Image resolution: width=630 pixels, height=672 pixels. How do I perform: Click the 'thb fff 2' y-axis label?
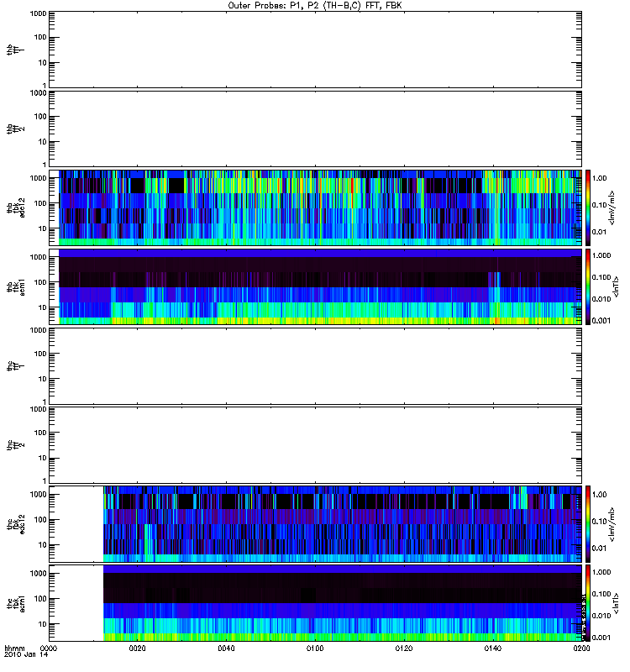point(15,129)
